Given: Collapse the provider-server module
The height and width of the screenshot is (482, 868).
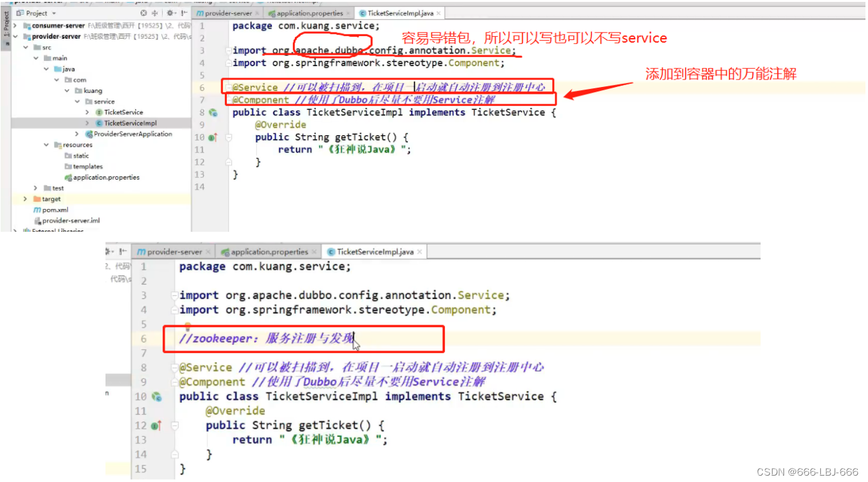Looking at the screenshot, I should tap(15, 37).
